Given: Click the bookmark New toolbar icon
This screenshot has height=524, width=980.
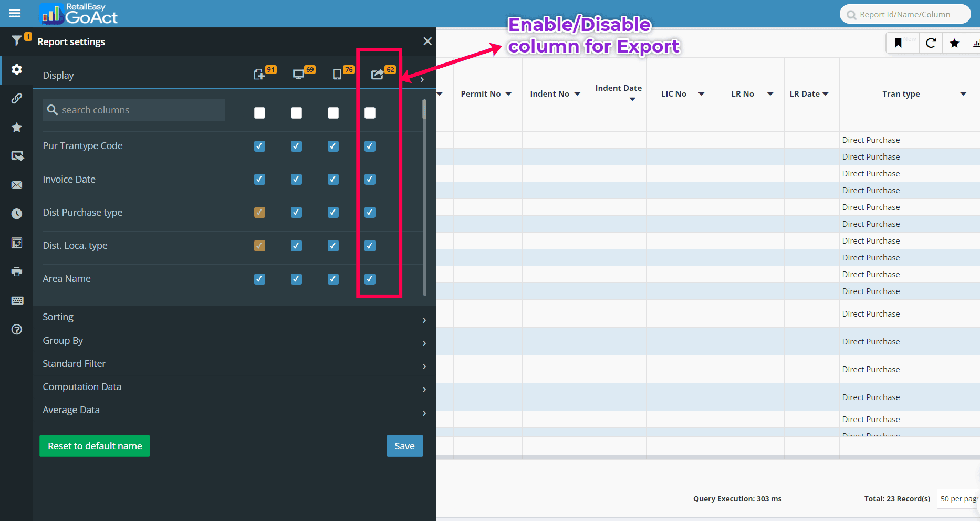Looking at the screenshot, I should [x=899, y=43].
